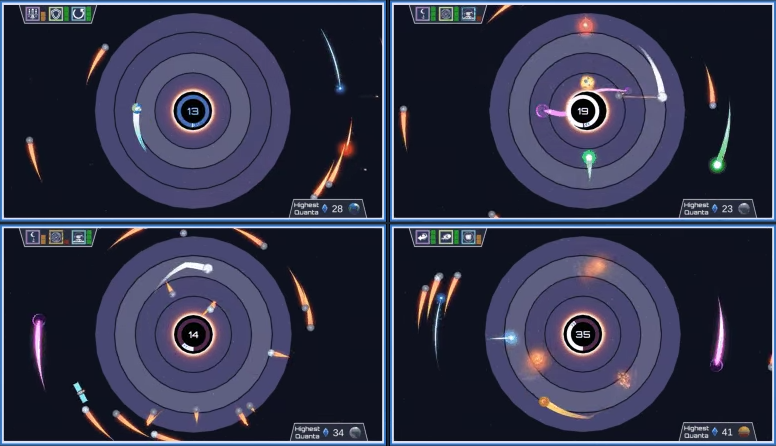The width and height of the screenshot is (776, 446).
Task: Click the blue diamond icon next to Quanta 41
Action: pyautogui.click(x=715, y=432)
